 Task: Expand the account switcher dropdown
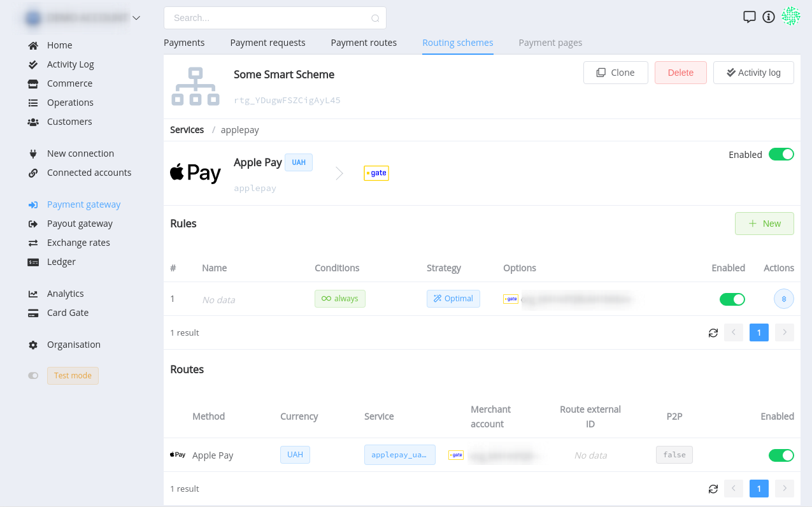[136, 18]
